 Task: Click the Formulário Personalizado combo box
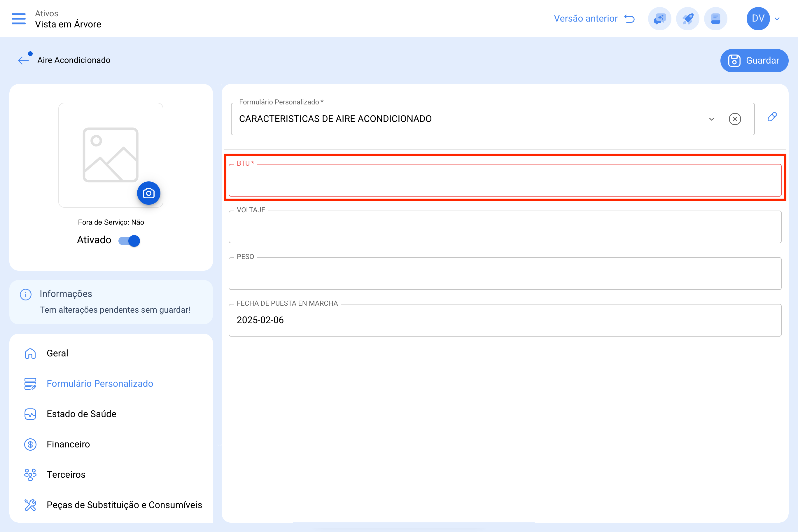click(x=493, y=119)
